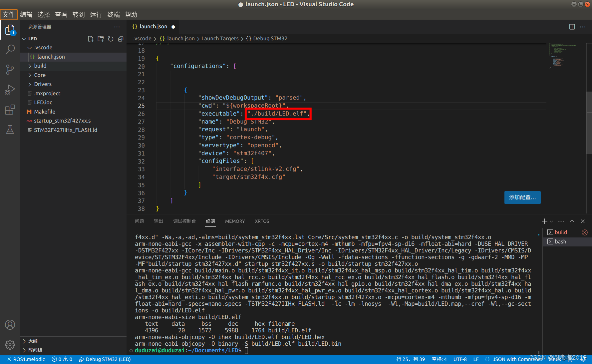Maximize the terminal panel size
592x364 pixels.
(x=572, y=221)
